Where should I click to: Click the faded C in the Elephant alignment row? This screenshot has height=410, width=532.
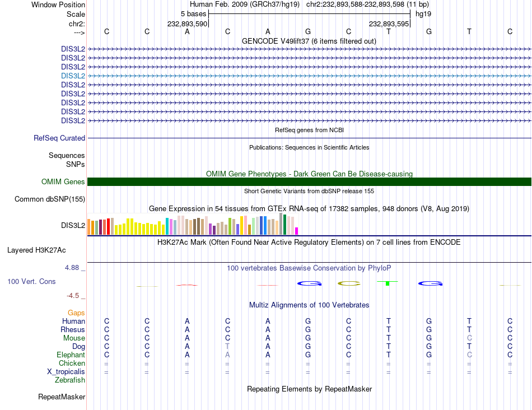click(469, 355)
